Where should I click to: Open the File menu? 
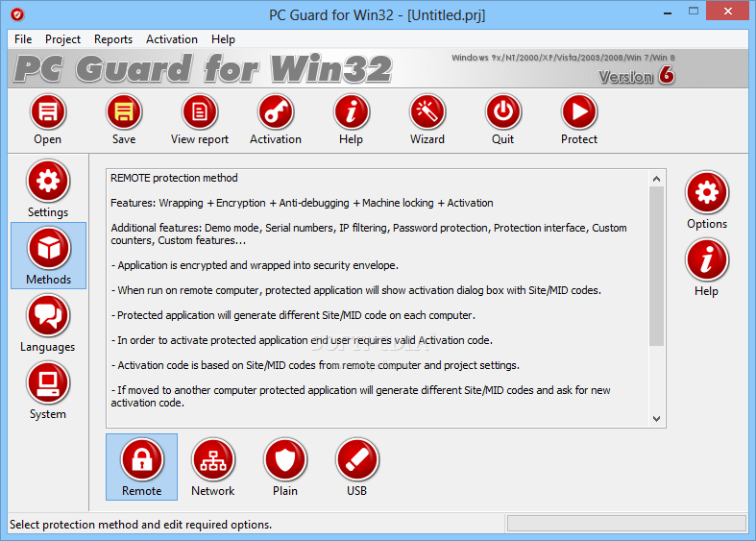[x=23, y=39]
